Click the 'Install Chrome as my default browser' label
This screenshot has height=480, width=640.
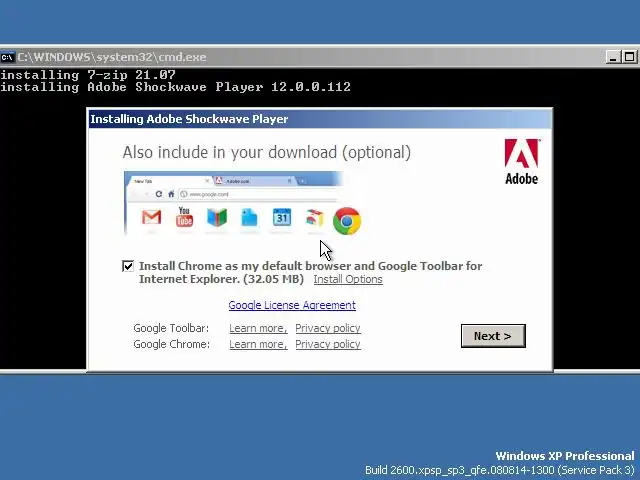point(310,273)
